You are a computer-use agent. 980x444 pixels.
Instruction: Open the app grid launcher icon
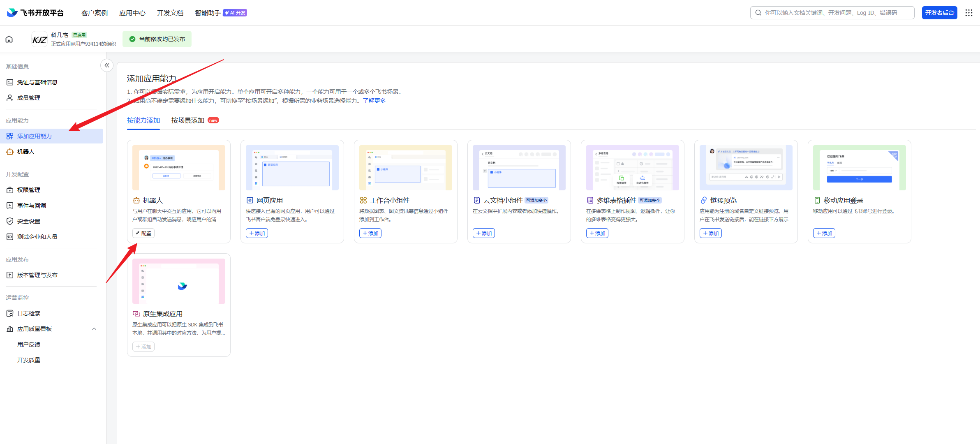(x=969, y=13)
